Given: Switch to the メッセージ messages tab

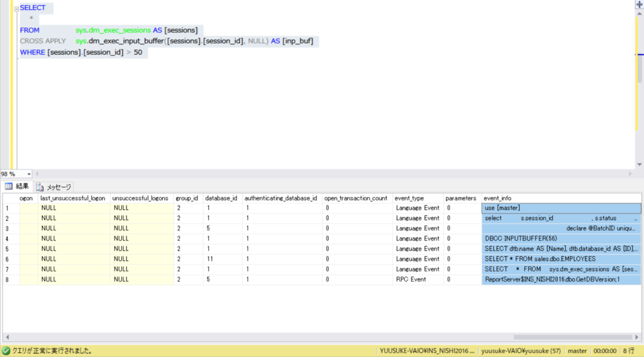Looking at the screenshot, I should (53, 187).
